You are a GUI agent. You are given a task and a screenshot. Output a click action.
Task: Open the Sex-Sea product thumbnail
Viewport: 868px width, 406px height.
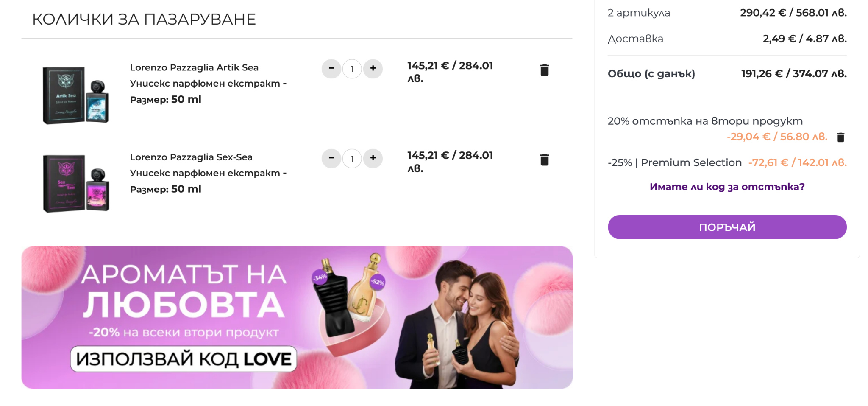pos(76,183)
